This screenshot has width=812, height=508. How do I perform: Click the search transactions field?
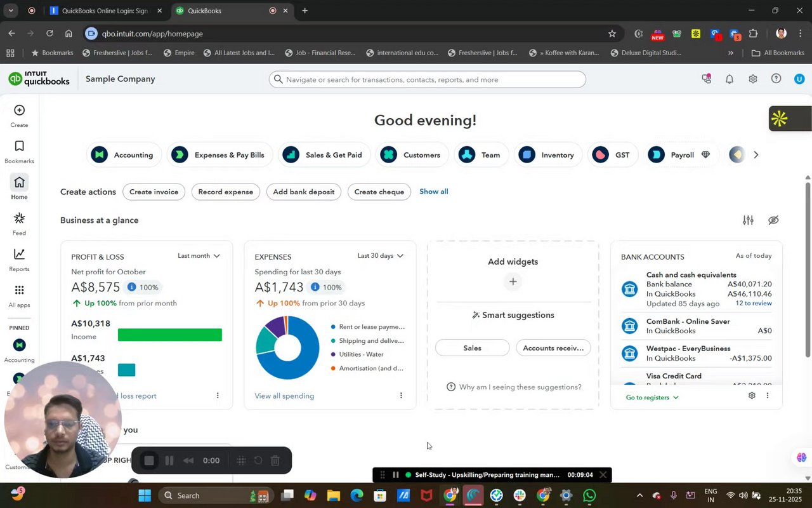pyautogui.click(x=427, y=79)
